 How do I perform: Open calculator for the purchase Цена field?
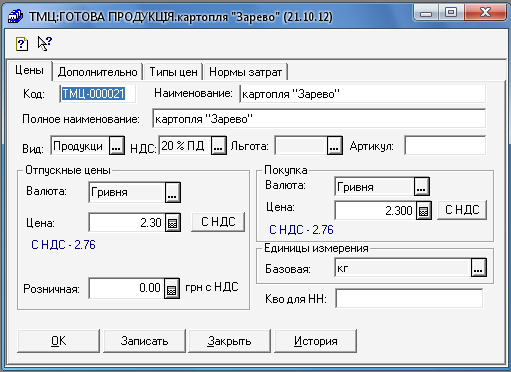pyautogui.click(x=423, y=210)
